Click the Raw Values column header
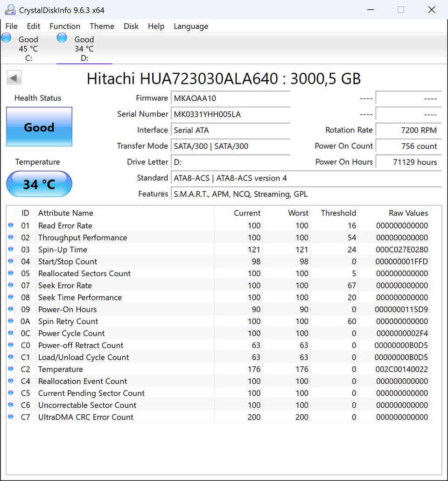The width and height of the screenshot is (448, 481). coord(408,213)
